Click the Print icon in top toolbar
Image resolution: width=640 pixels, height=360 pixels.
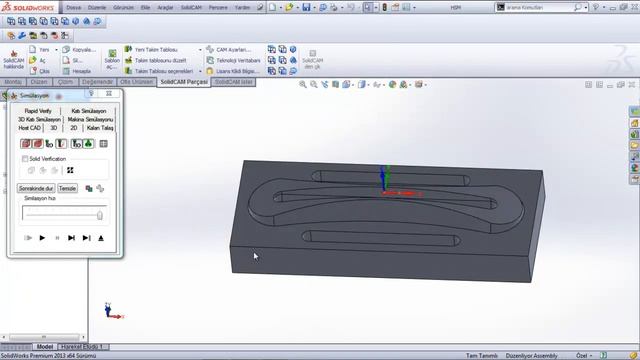tap(333, 7)
